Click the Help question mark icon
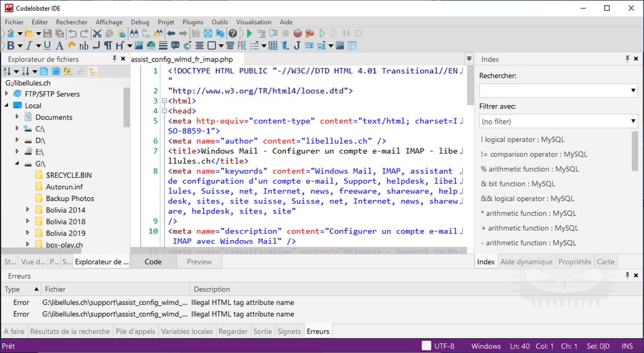The height and width of the screenshot is (353, 644). (233, 34)
